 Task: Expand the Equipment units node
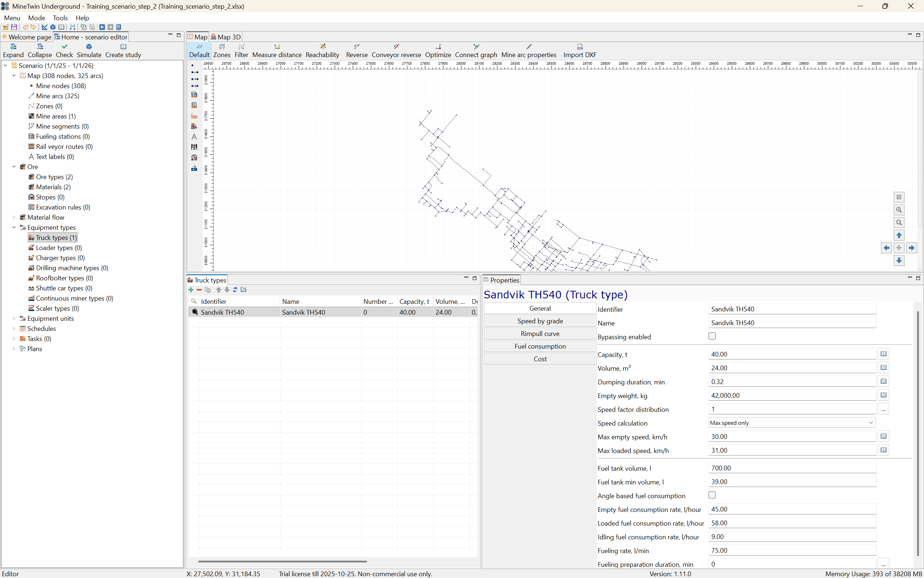point(14,318)
